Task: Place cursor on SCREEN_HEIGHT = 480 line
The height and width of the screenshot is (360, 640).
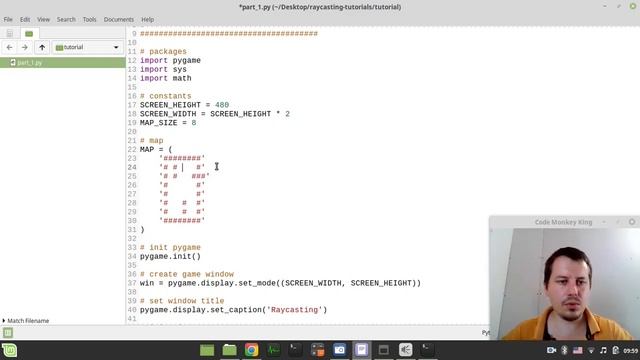Action: click(x=184, y=105)
